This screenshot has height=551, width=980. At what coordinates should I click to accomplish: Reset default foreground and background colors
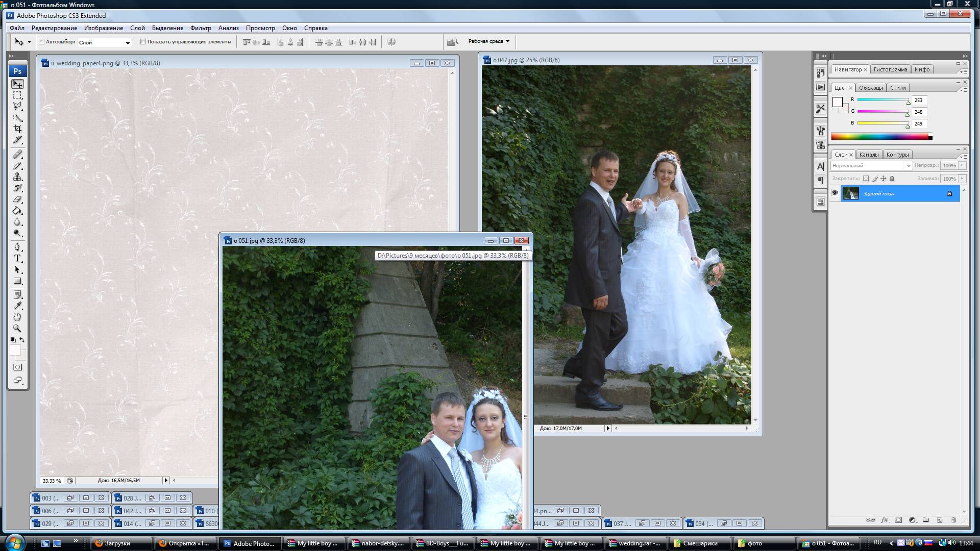[13, 340]
